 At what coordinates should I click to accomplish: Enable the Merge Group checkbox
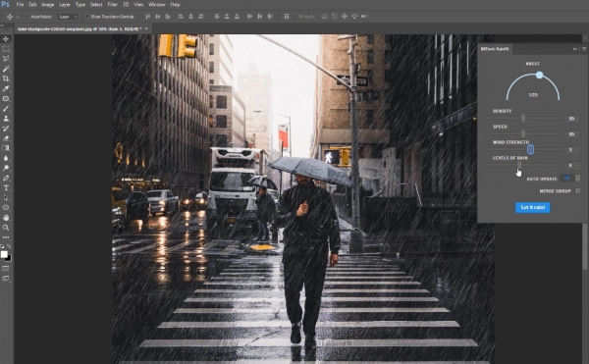click(578, 191)
